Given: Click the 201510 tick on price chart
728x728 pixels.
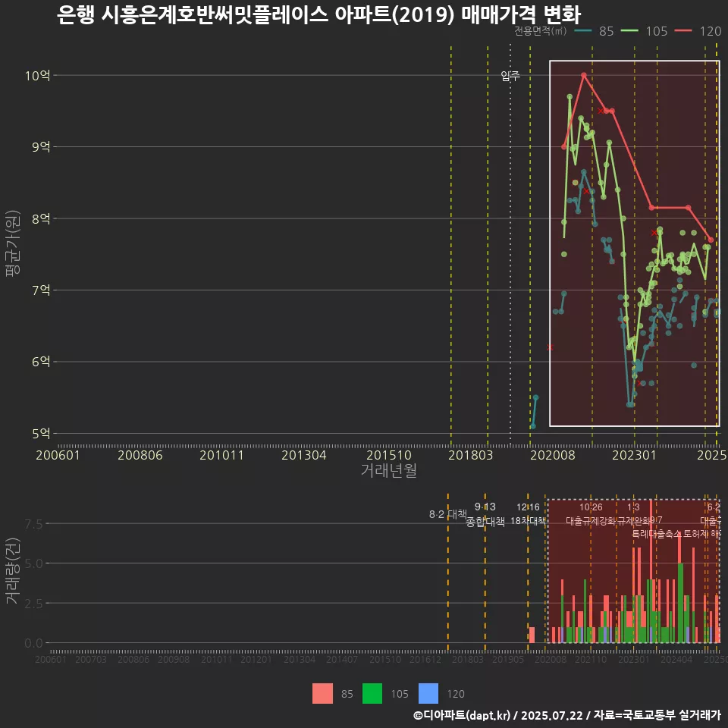Looking at the screenshot, I should pos(389,455).
